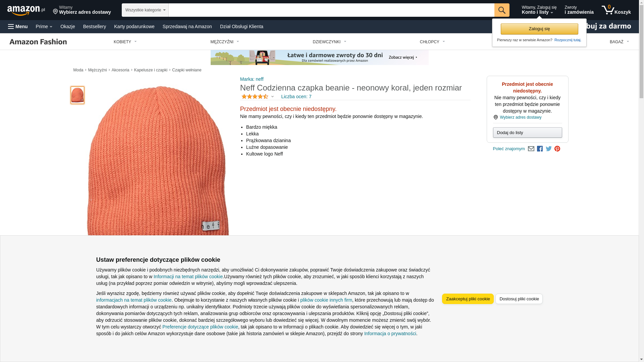Image resolution: width=644 pixels, height=362 pixels.
Task: Click the Dostosuj pliki cookie button
Action: tap(519, 299)
